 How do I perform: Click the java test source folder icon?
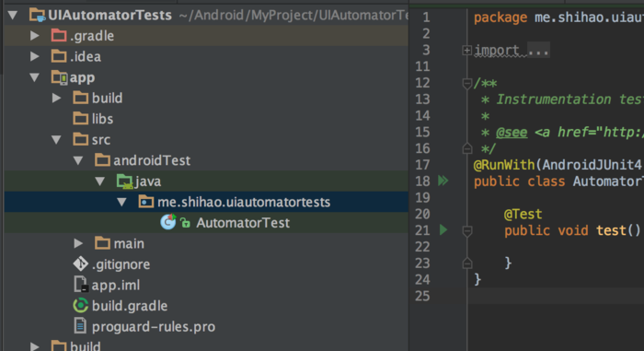[124, 181]
